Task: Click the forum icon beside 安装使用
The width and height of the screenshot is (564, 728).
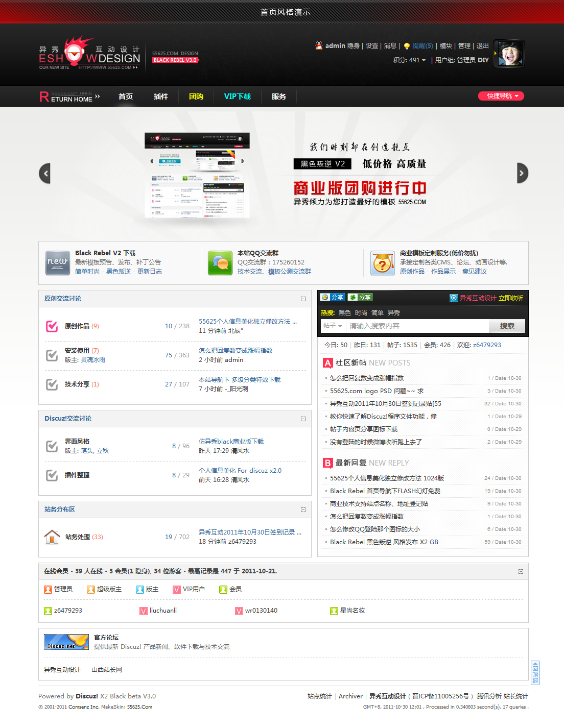Action: coord(52,355)
